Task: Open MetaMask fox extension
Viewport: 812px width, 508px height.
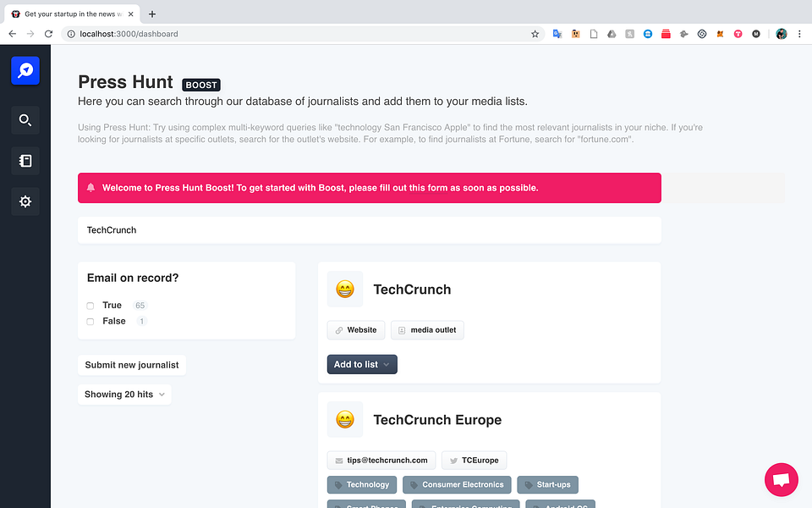Action: [x=720, y=34]
